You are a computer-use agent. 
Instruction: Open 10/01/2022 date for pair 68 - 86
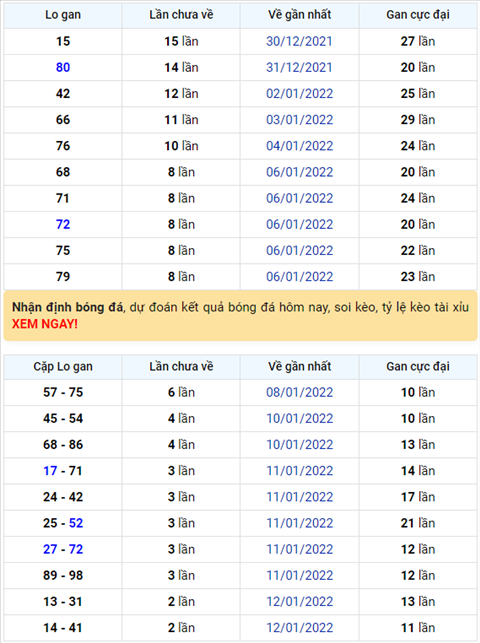pos(299,445)
